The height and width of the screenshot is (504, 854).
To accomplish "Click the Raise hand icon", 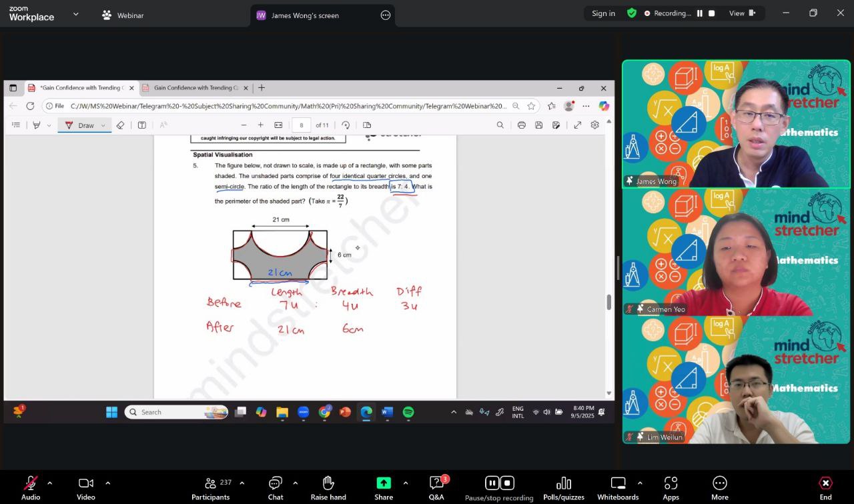I will click(328, 487).
